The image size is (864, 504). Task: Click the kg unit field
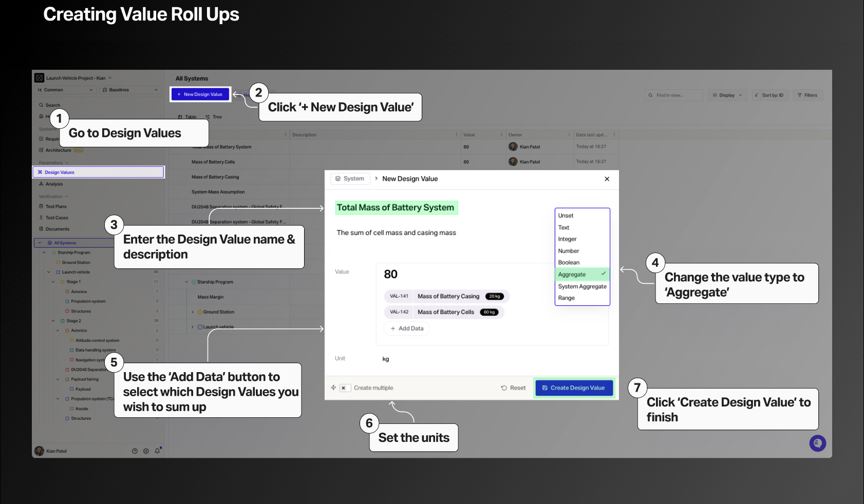pos(386,359)
